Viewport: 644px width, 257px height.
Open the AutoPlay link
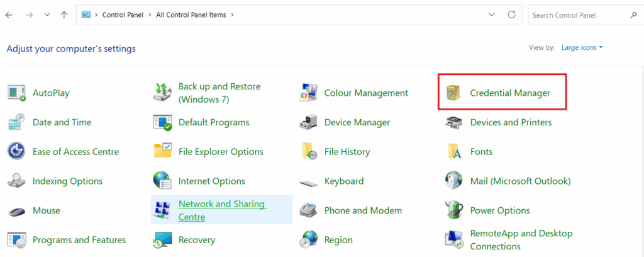point(51,93)
